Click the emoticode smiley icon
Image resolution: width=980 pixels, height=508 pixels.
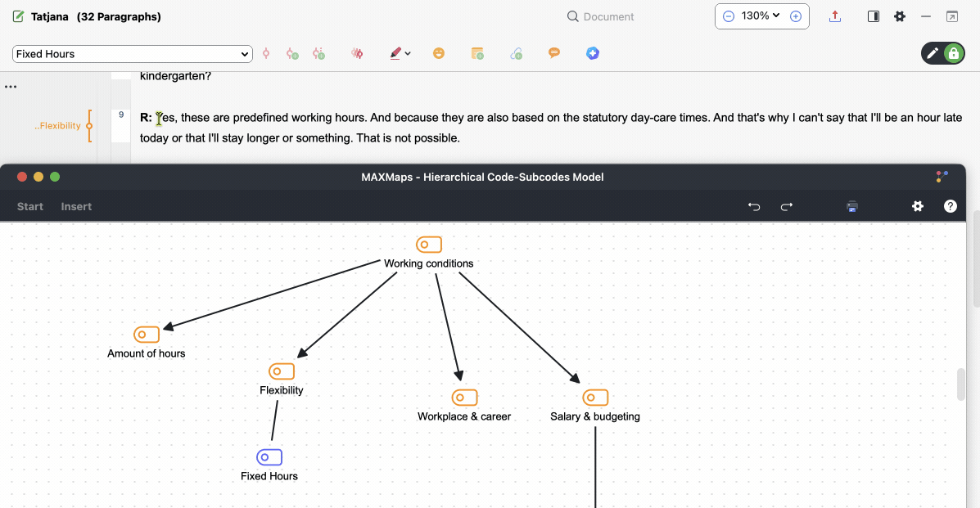pos(439,53)
